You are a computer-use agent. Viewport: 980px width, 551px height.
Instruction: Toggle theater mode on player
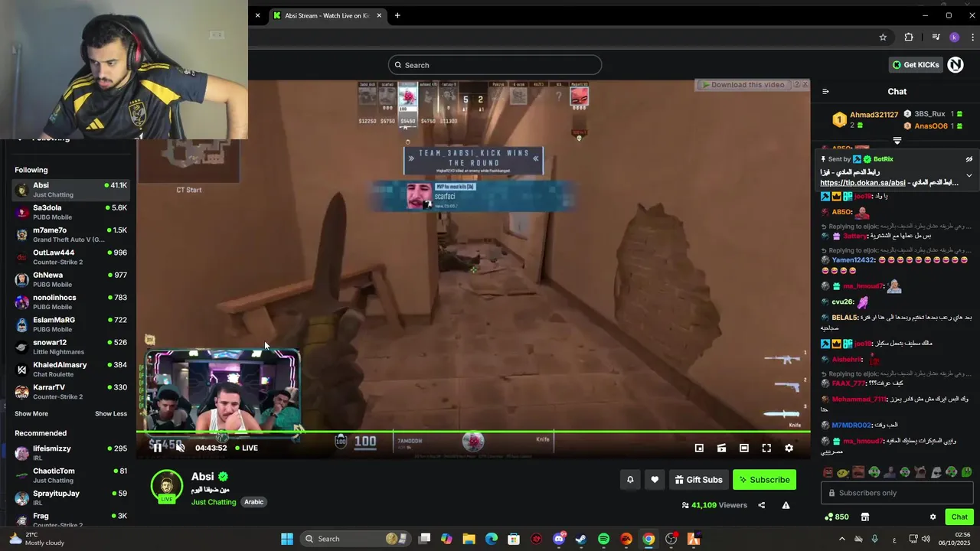[744, 448]
